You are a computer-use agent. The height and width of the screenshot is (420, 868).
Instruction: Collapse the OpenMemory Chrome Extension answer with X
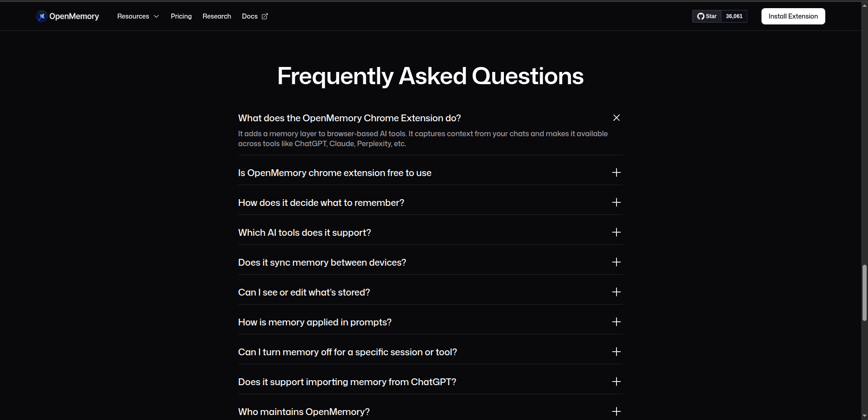click(616, 118)
